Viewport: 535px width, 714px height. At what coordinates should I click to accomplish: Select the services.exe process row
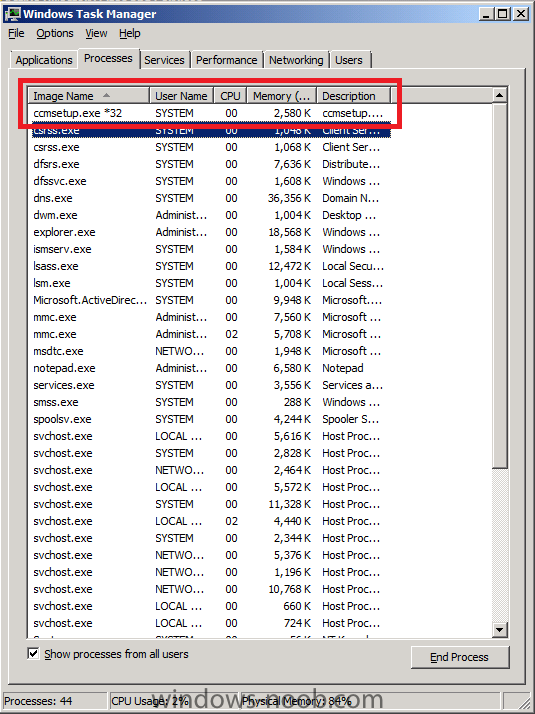pyautogui.click(x=209, y=385)
